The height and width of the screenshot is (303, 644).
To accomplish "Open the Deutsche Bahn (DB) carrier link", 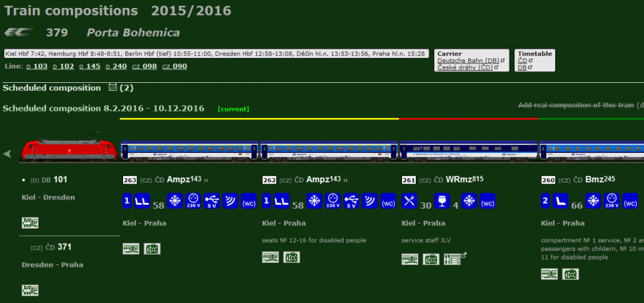I will [x=468, y=61].
